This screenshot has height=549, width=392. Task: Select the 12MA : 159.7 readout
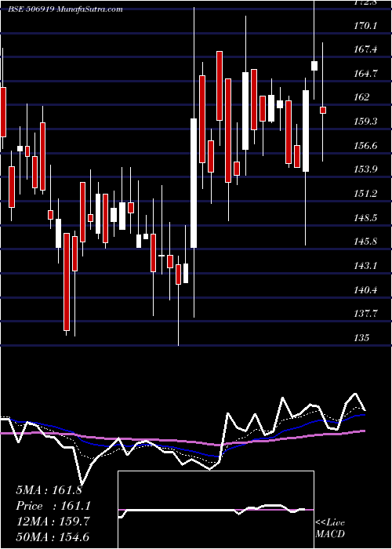click(x=53, y=522)
